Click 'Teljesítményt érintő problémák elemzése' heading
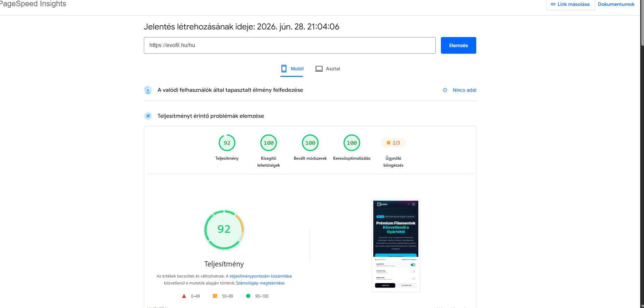Image resolution: width=644 pixels, height=308 pixels. [211, 116]
